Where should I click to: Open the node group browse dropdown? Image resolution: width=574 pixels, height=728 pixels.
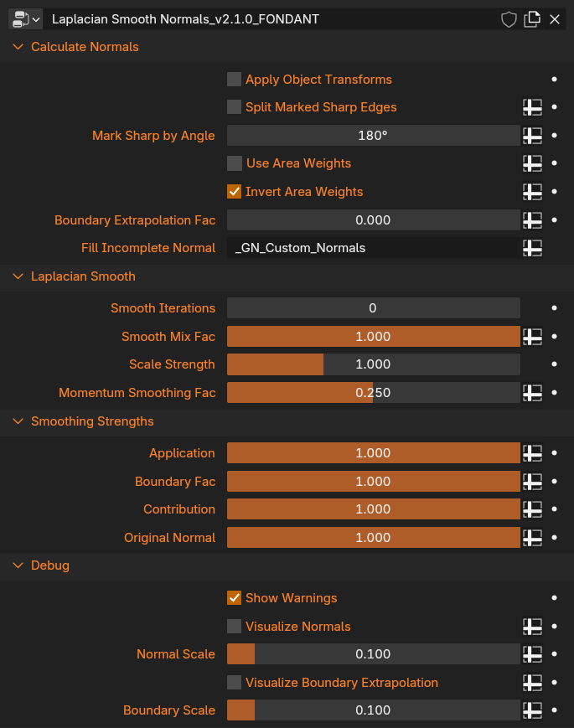[25, 19]
